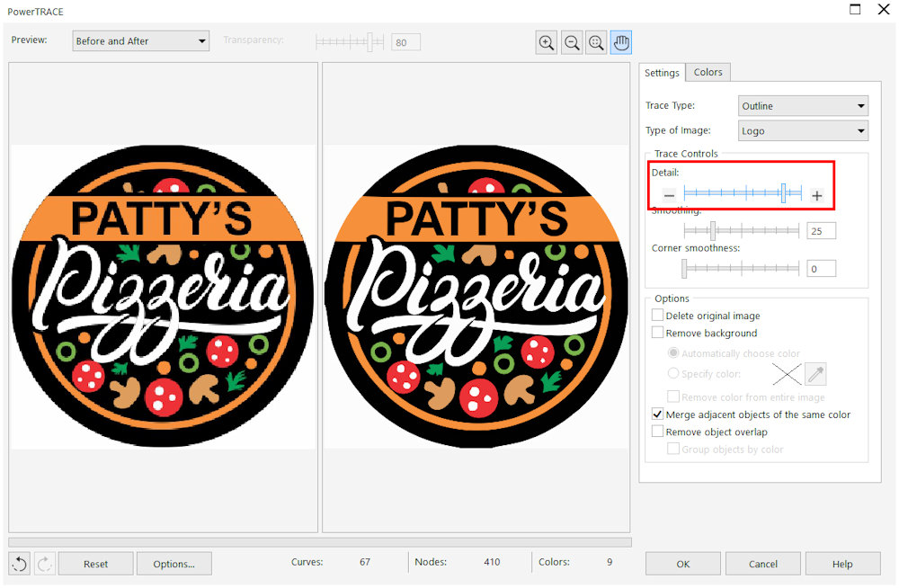This screenshot has width=899, height=588.
Task: Click the Redo arrow icon
Action: coord(43,563)
